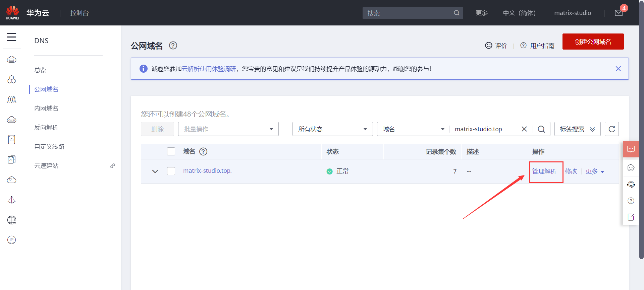
Task: Click the link icon beside 云速建站
Action: click(x=113, y=166)
